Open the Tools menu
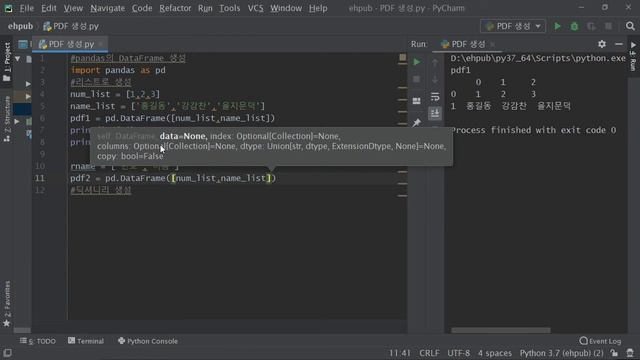The image size is (640, 360). coord(229,8)
